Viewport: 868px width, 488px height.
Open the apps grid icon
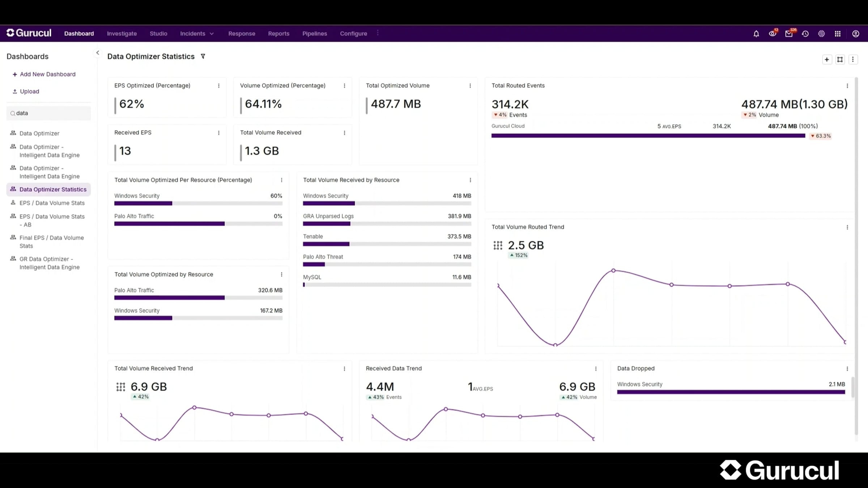click(x=838, y=34)
